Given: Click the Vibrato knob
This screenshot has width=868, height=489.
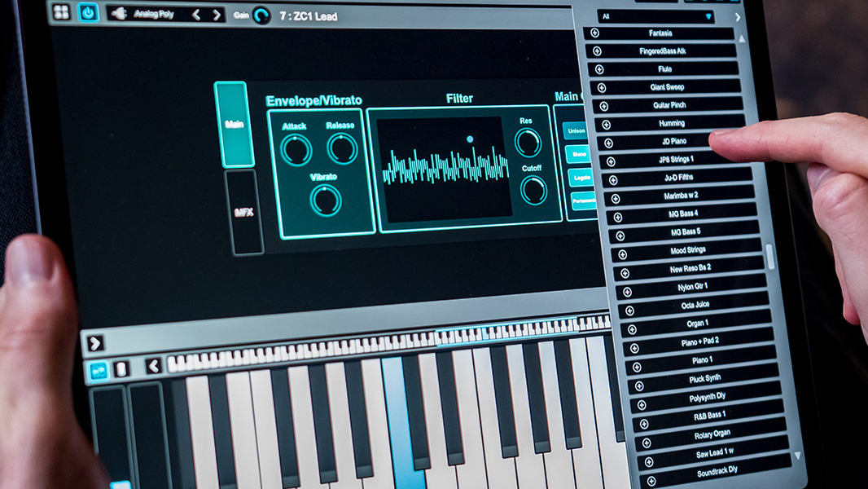Looking at the screenshot, I should coord(326,200).
